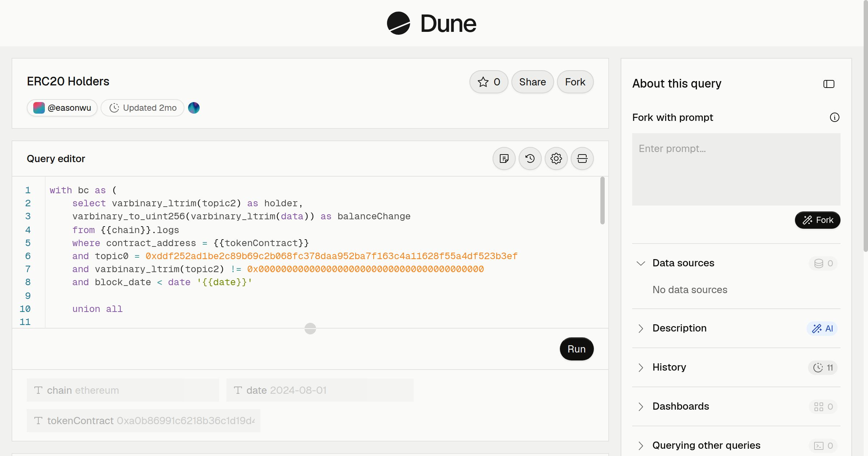Fork the query from the header
The height and width of the screenshot is (456, 868).
coord(575,82)
